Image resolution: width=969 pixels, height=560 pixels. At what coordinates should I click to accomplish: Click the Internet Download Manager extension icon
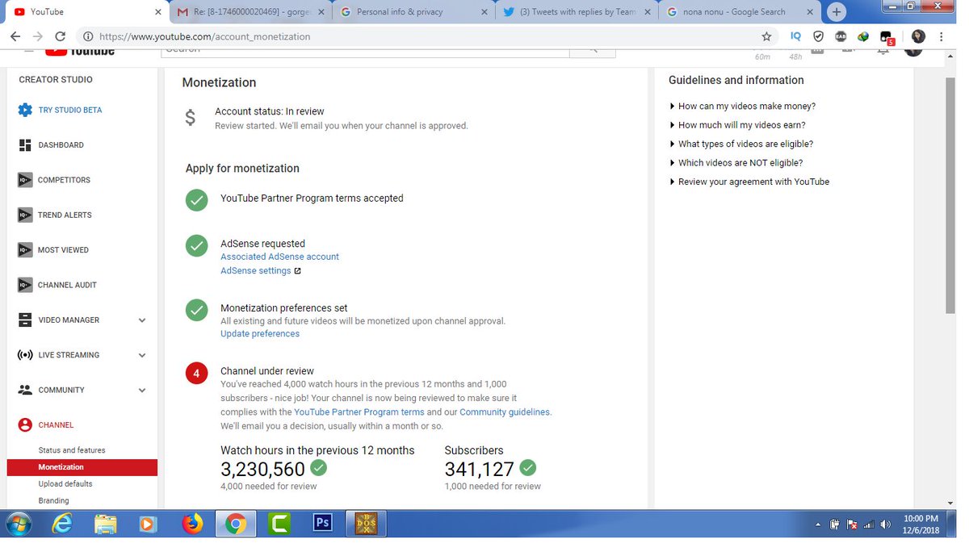pos(863,36)
